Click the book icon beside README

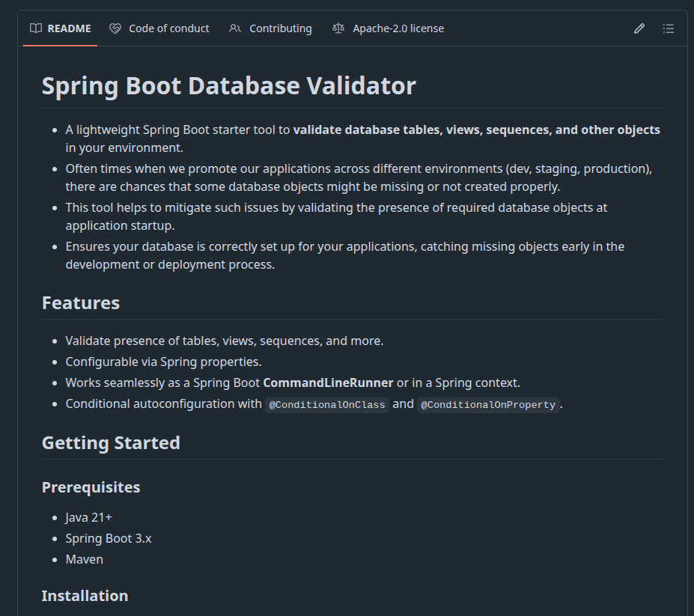point(35,28)
